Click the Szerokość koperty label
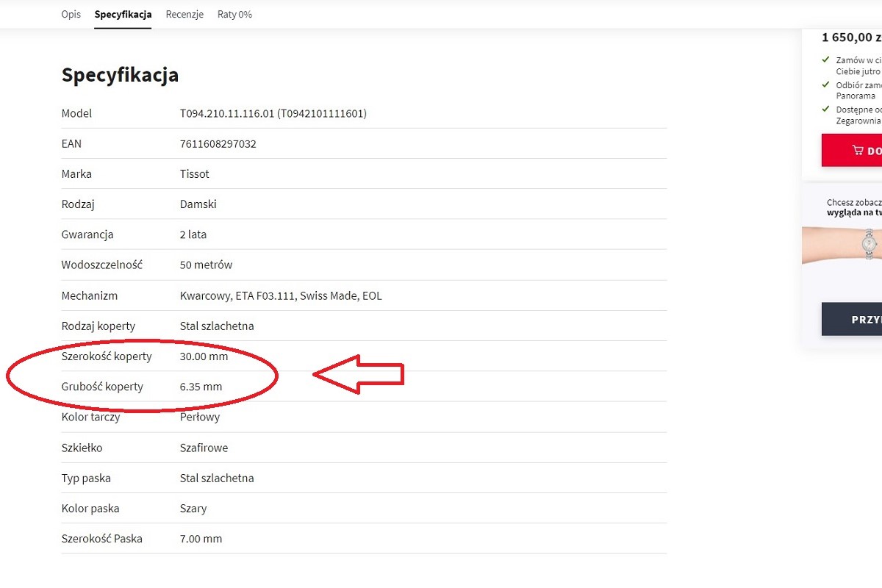The height and width of the screenshot is (588, 882). (107, 356)
